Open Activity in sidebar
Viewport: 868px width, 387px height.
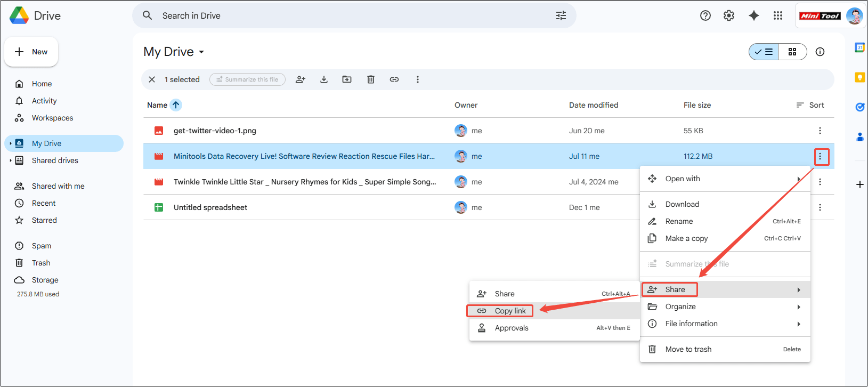[x=64, y=101]
